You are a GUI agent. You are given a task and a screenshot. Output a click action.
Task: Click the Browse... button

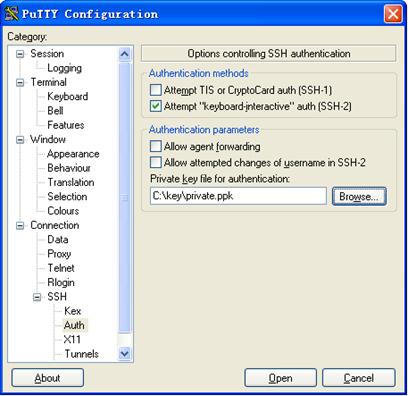(x=359, y=196)
